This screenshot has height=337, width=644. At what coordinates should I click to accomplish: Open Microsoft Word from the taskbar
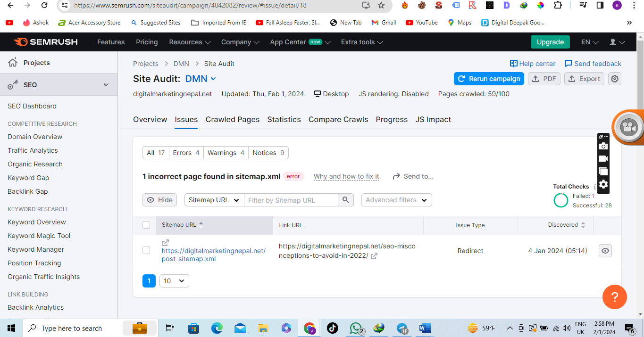425,328
